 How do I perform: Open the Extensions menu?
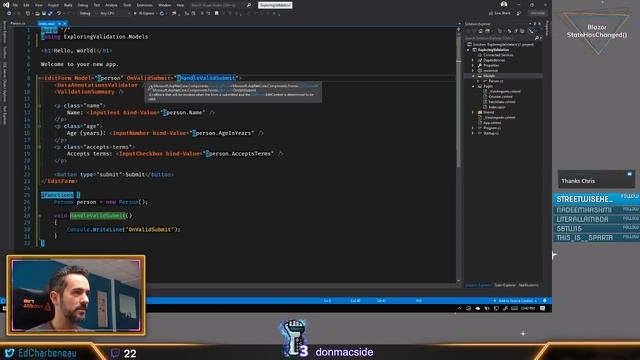144,5
